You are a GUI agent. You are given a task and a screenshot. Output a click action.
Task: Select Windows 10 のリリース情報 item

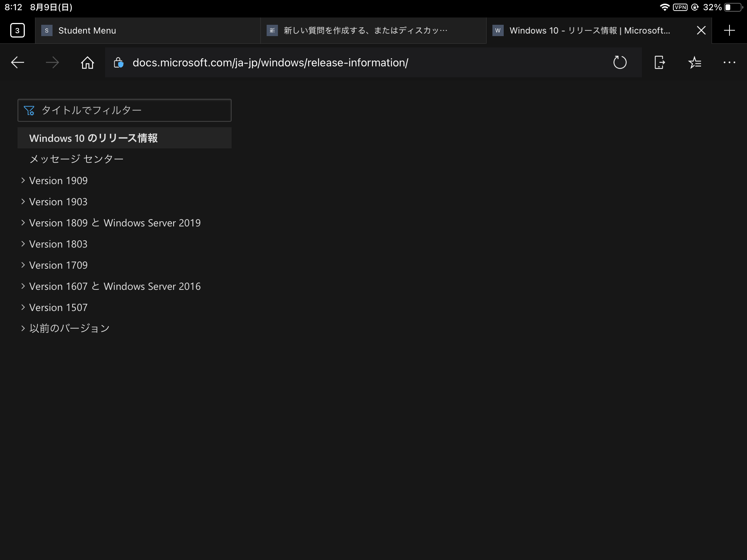pyautogui.click(x=93, y=138)
